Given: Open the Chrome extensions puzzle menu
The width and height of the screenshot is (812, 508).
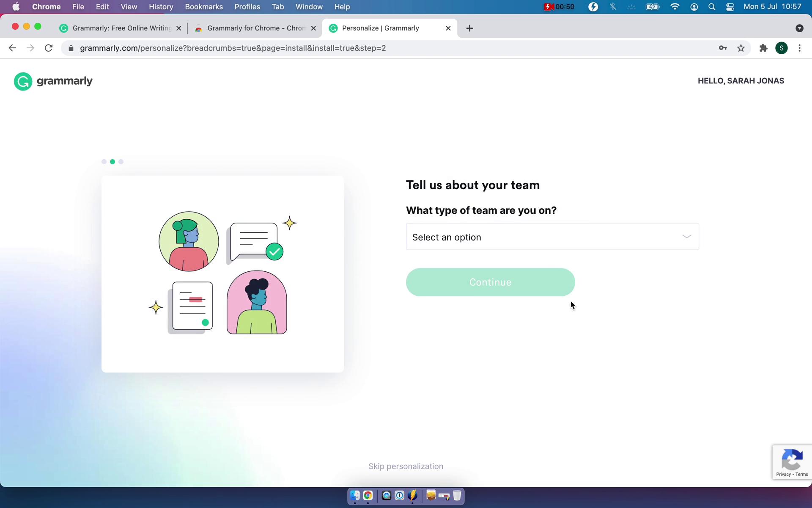Looking at the screenshot, I should coord(763,48).
